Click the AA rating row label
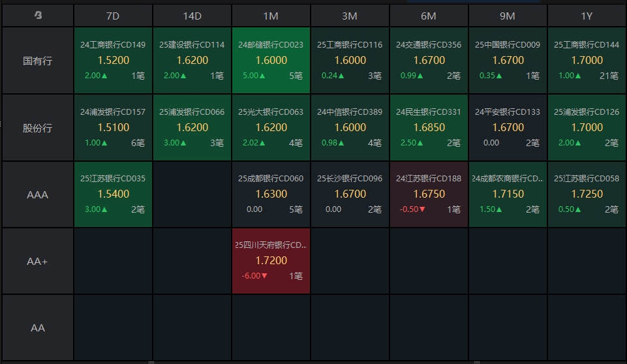Viewport: 627px width, 364px height. tap(38, 328)
